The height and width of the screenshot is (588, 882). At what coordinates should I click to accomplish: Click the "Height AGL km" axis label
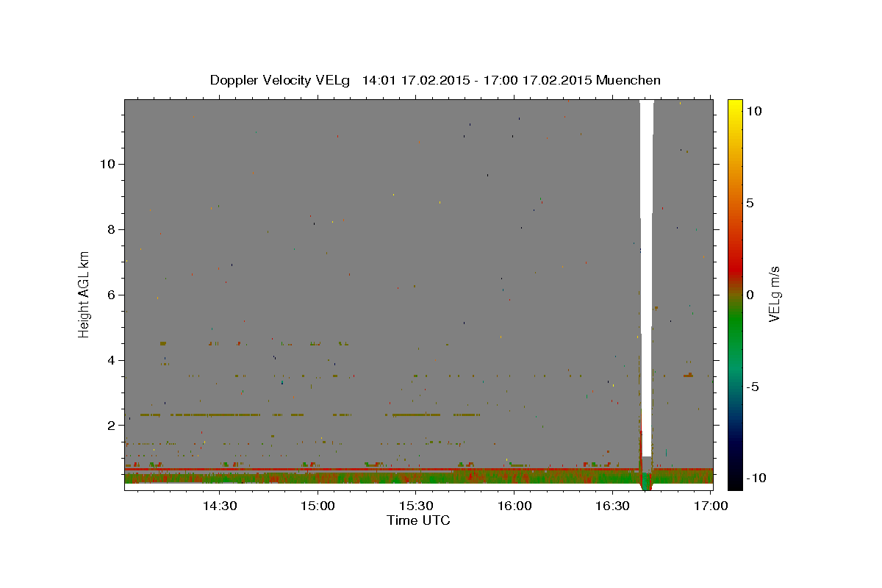tap(85, 294)
